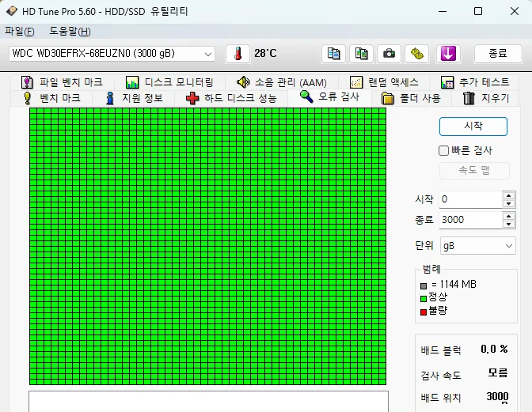This screenshot has height=412, width=532.
Task: Click the copy info to clipboard icon
Action: point(333,54)
